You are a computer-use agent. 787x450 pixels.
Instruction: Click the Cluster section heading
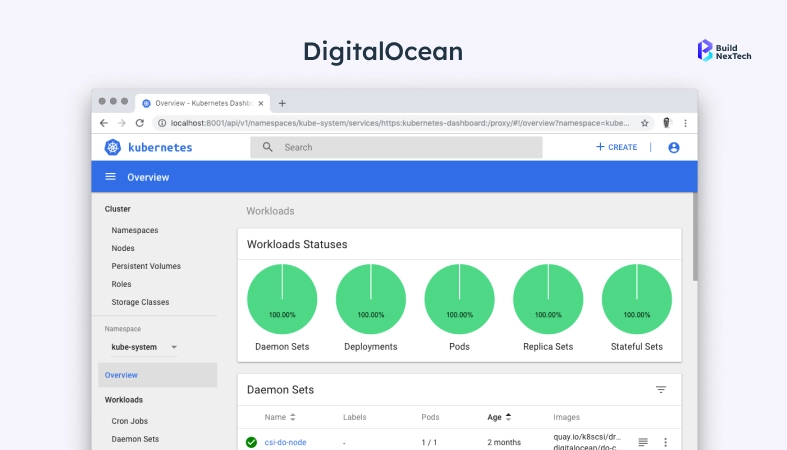click(x=117, y=209)
